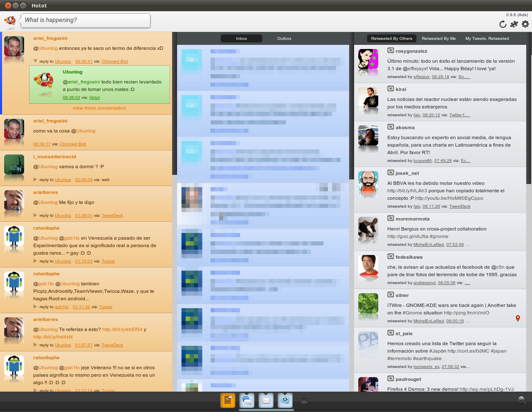Open the ping.fm link in silner's tweet
The image size is (532, 412).
[x=466, y=313]
